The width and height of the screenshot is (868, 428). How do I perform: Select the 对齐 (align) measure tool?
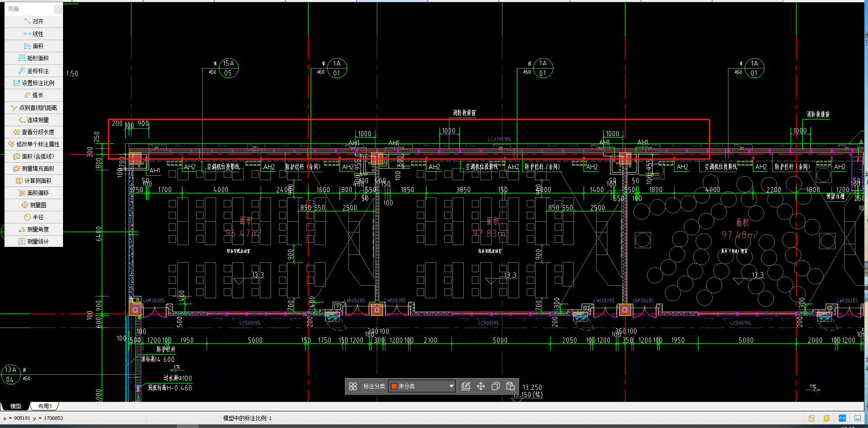(34, 21)
